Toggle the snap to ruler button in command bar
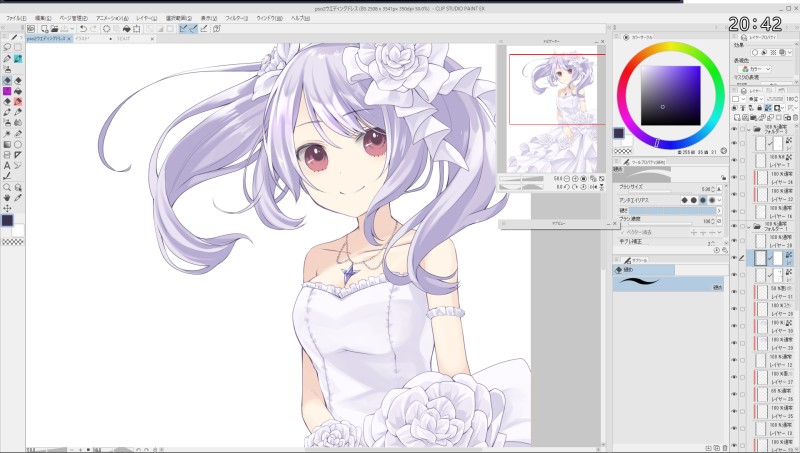 pyautogui.click(x=183, y=29)
